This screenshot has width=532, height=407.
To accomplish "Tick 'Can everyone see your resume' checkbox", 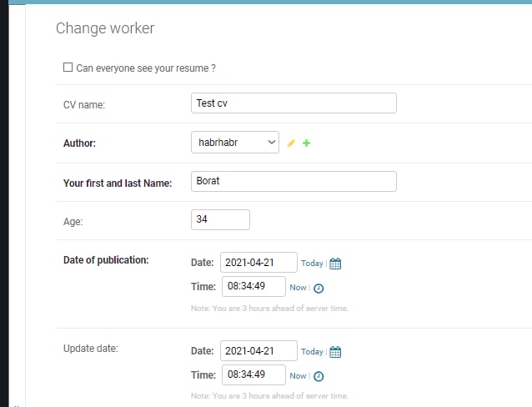I will 68,68.
